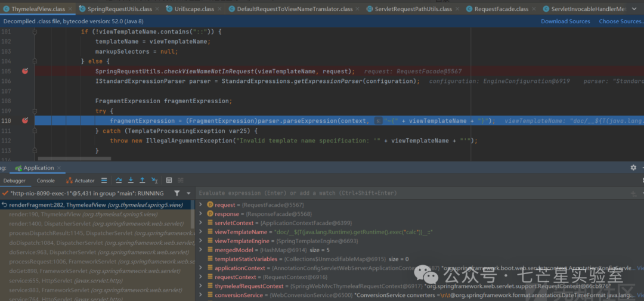Viewport: 644px width, 301px height.
Task: Expand the thymeleafRequestContext variable node
Action: pos(200,286)
